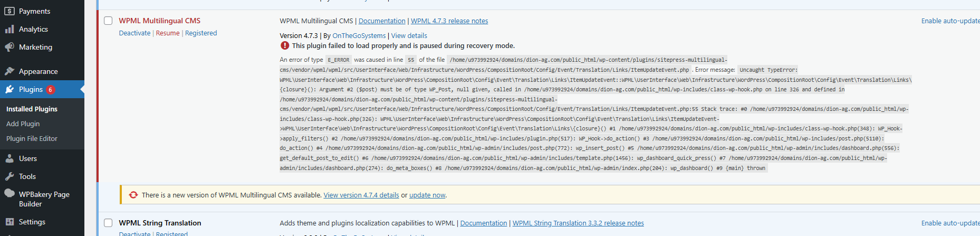Check the WPML String Translation checkbox
The height and width of the screenshot is (236, 980).
[x=108, y=223]
